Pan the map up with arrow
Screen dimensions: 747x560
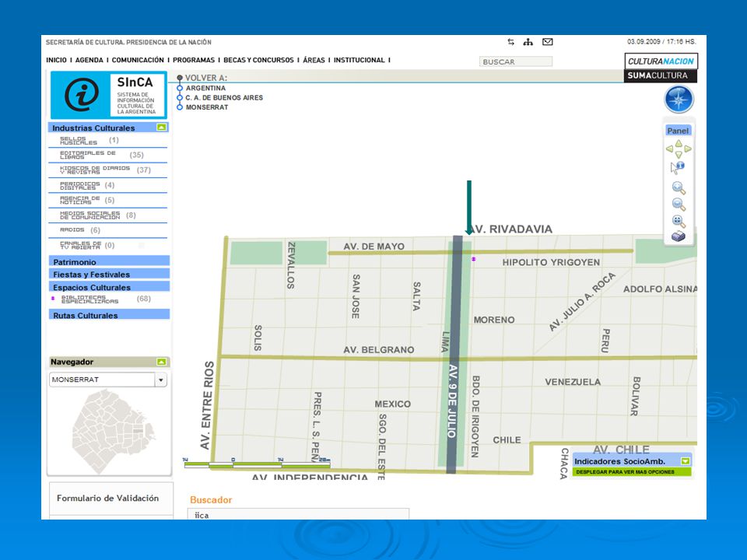[679, 143]
